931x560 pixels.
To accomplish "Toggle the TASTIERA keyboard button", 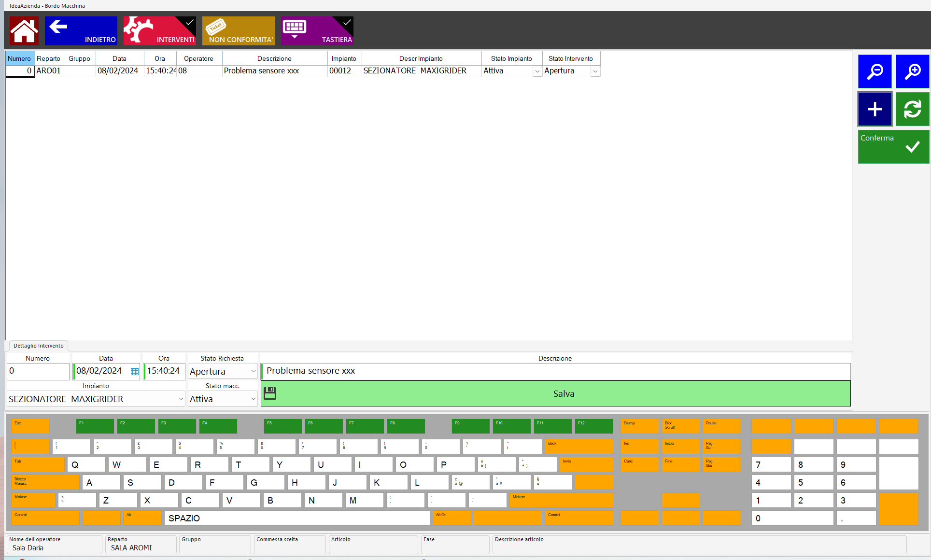I will click(x=317, y=31).
